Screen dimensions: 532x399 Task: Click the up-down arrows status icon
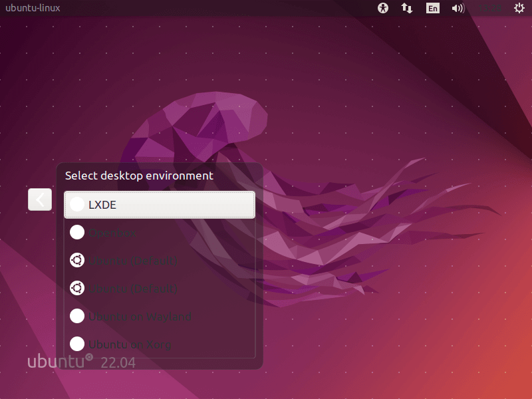coord(406,9)
